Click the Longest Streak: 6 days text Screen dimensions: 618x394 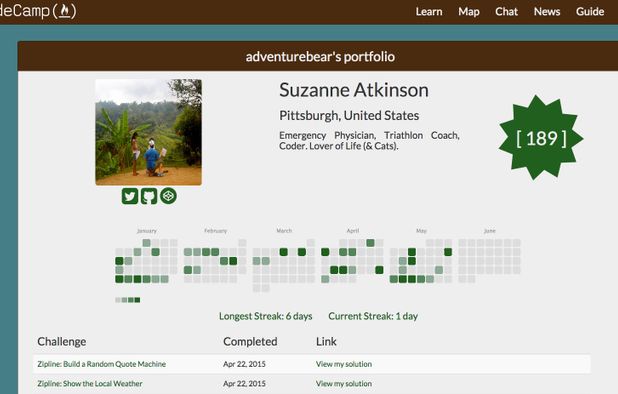pyautogui.click(x=266, y=316)
